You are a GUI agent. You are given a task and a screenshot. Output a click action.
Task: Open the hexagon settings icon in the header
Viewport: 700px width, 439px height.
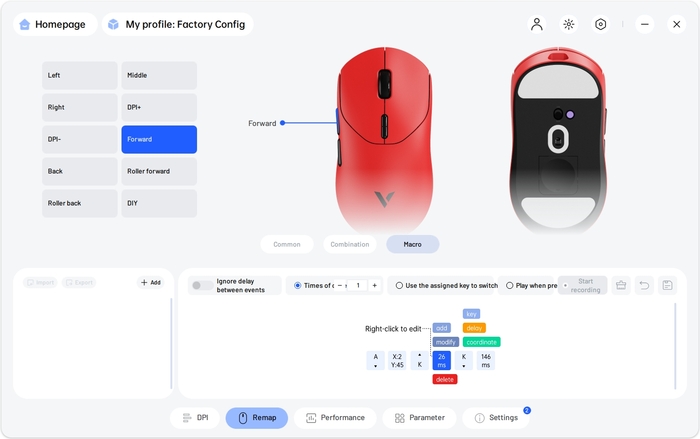(x=600, y=24)
